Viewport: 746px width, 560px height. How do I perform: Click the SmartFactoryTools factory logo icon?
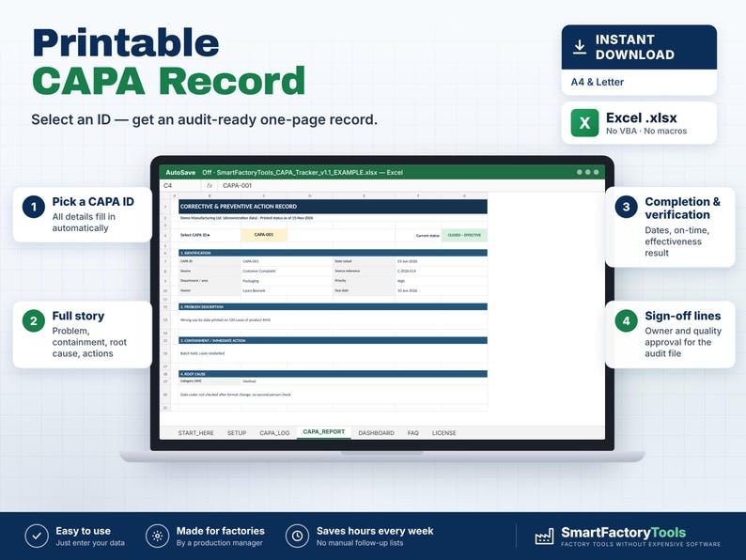544,537
